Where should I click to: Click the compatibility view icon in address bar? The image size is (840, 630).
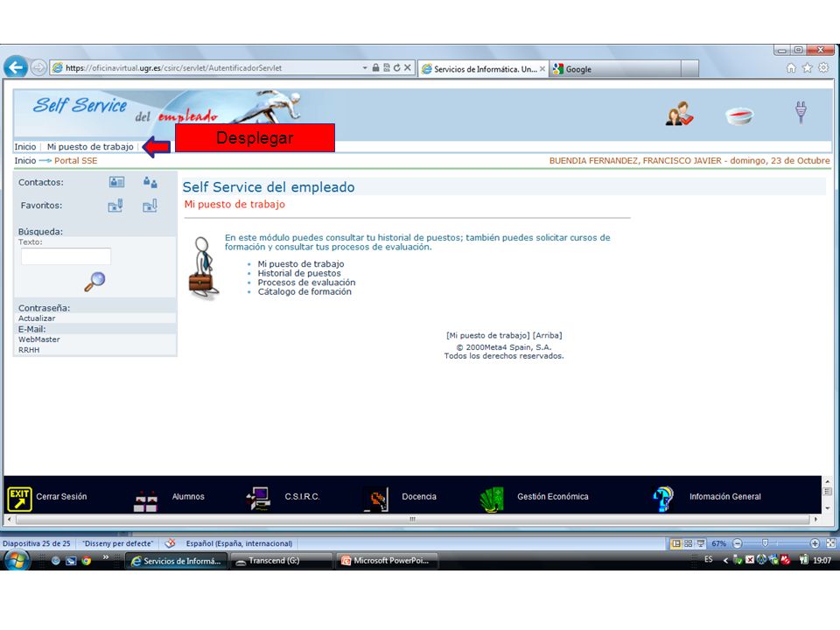[386, 68]
